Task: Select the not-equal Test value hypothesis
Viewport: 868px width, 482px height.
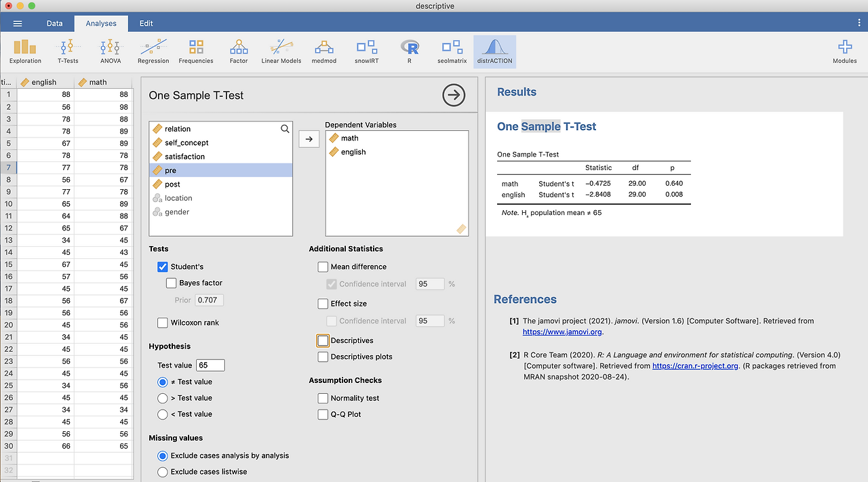Action: 162,382
